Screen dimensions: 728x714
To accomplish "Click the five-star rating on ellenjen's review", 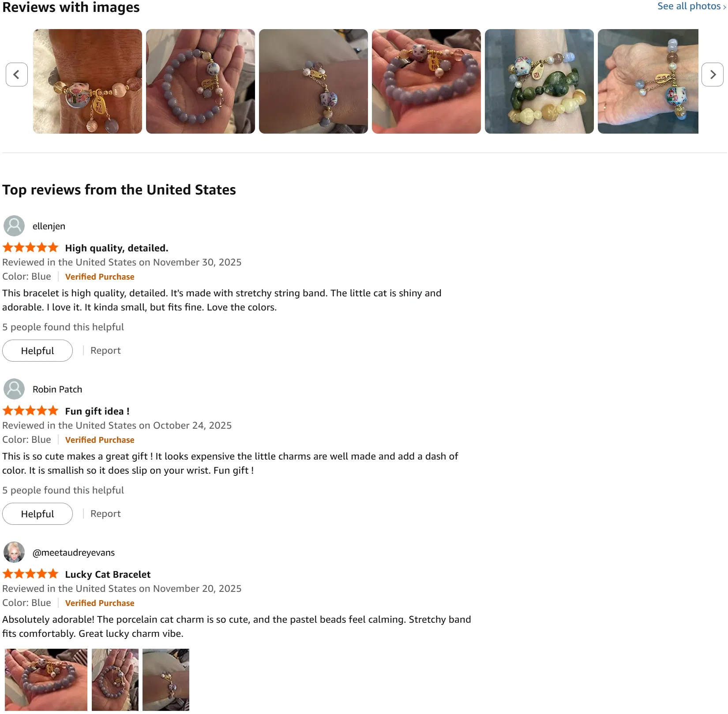I will (30, 247).
